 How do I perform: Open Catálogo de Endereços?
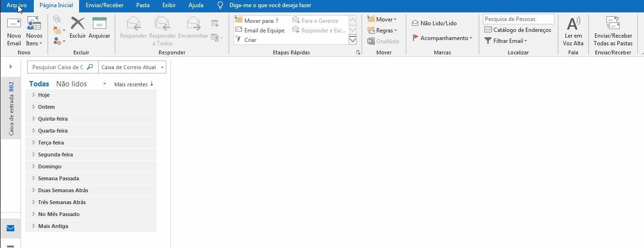tap(518, 30)
